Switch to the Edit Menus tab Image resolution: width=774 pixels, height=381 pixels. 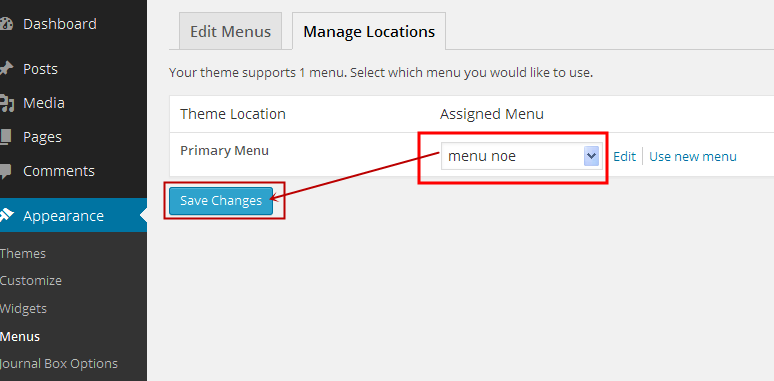coord(231,31)
